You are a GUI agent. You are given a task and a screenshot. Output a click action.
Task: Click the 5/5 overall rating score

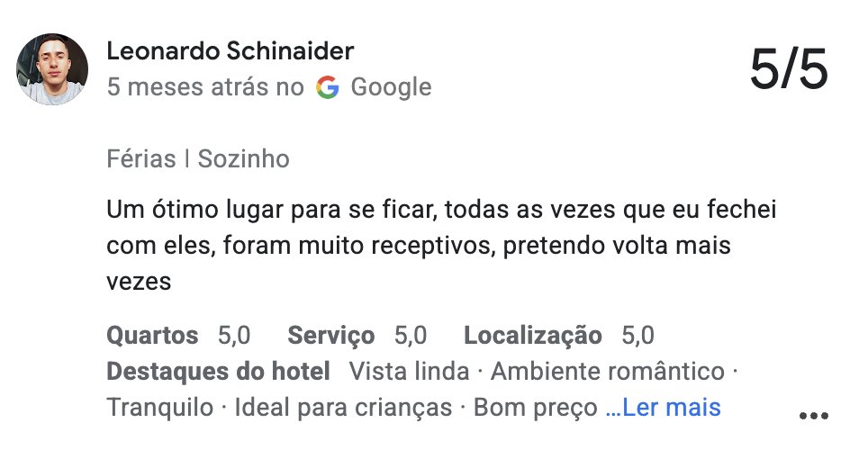788,69
